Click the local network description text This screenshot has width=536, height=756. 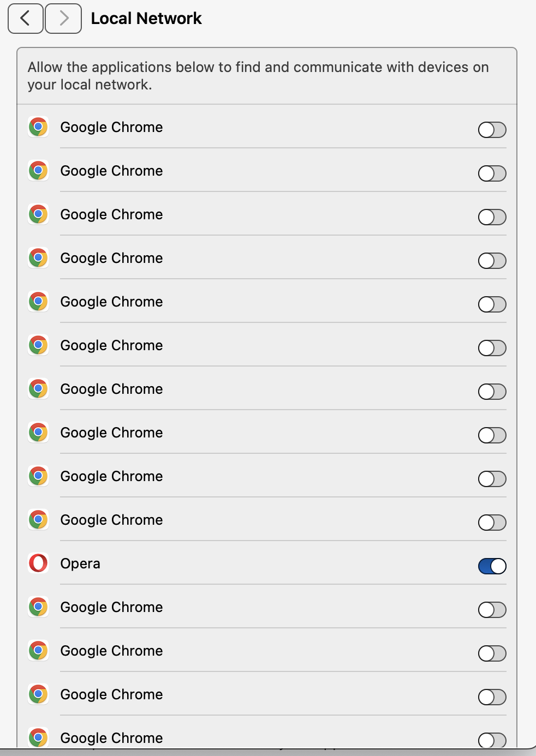pos(258,76)
